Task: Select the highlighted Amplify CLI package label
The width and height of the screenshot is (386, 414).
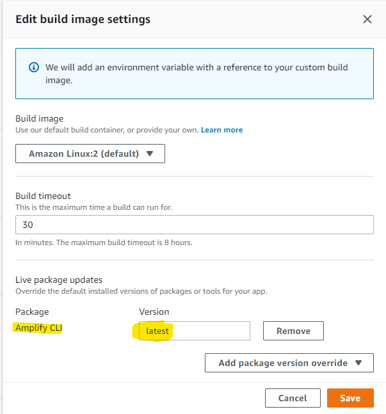Action: click(x=39, y=328)
